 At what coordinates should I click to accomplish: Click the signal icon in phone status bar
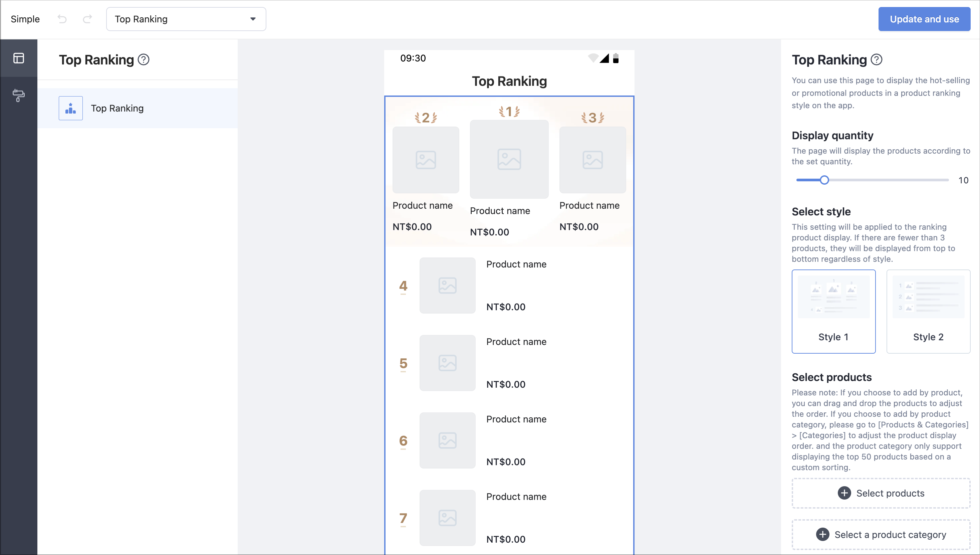pyautogui.click(x=604, y=58)
